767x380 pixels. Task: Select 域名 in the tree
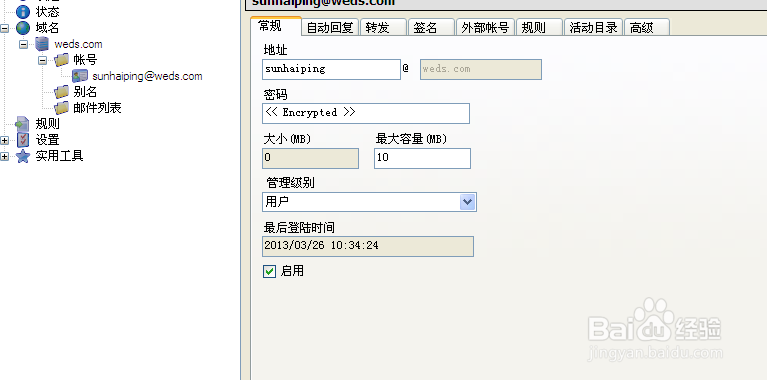pyautogui.click(x=47, y=28)
